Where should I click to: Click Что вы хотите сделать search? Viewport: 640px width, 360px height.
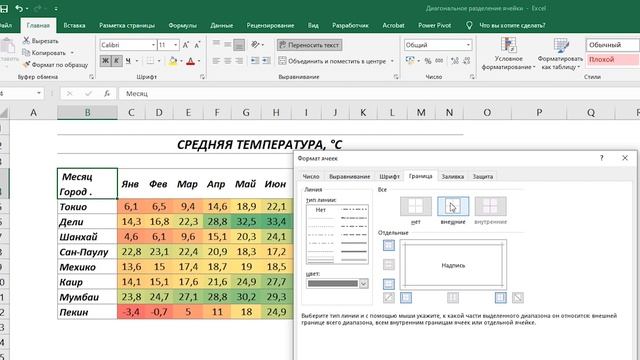click(512, 25)
